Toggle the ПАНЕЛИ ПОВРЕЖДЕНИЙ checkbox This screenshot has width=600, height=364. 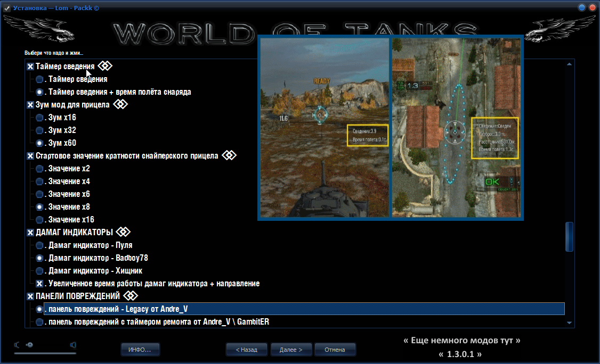coord(30,296)
